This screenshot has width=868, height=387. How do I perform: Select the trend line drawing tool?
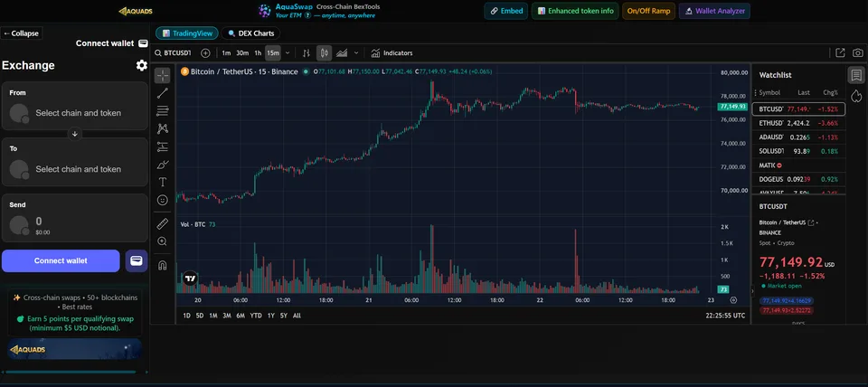(162, 93)
